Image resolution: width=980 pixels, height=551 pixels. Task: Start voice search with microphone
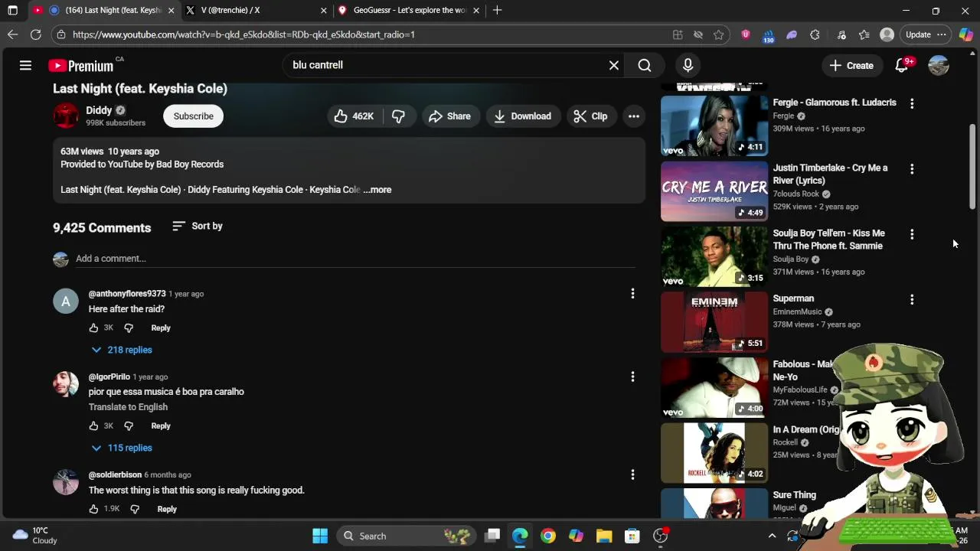tap(688, 65)
